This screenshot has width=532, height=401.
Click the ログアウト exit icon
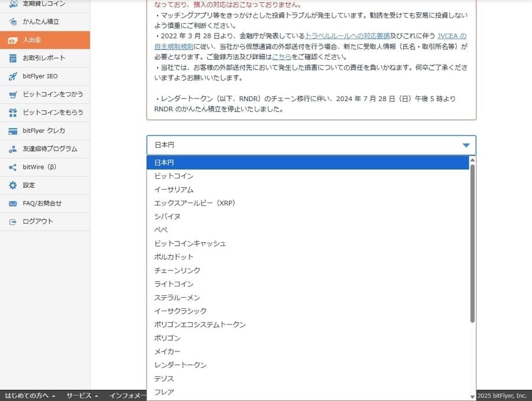coord(13,221)
